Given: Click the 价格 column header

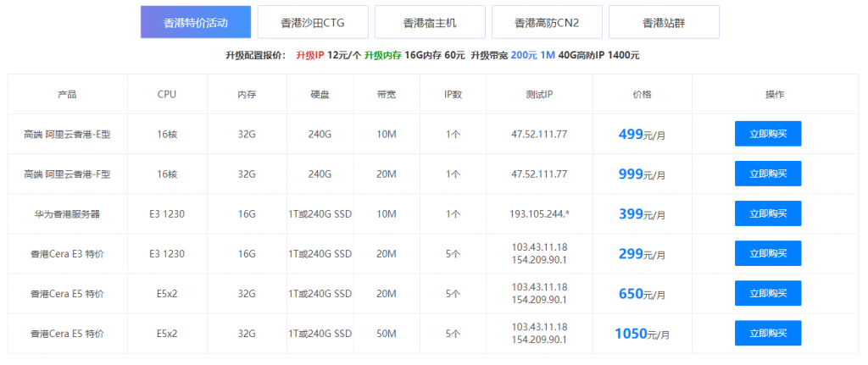Looking at the screenshot, I should point(643,95).
